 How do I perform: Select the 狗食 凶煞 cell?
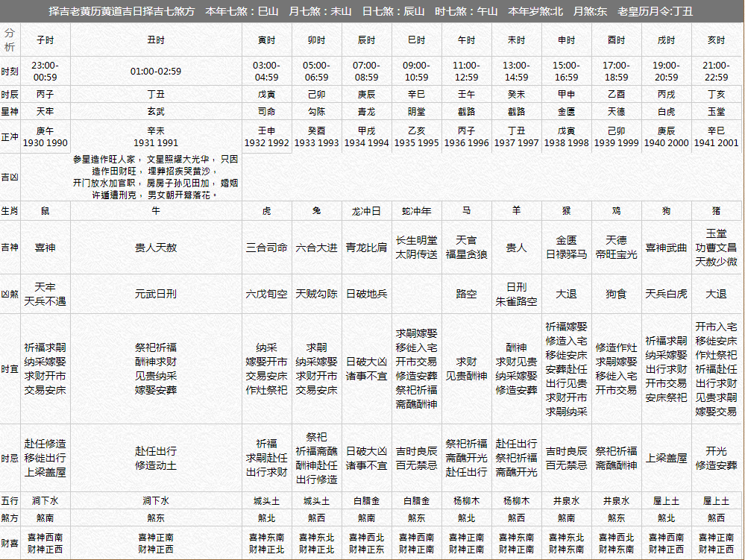[x=616, y=294]
